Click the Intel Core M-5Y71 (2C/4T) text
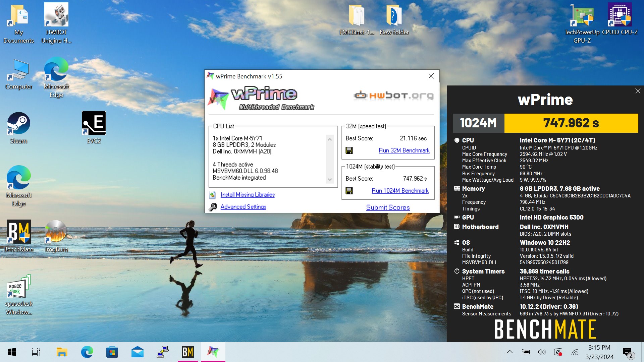Viewport: 644px width, 362px height. [557, 140]
